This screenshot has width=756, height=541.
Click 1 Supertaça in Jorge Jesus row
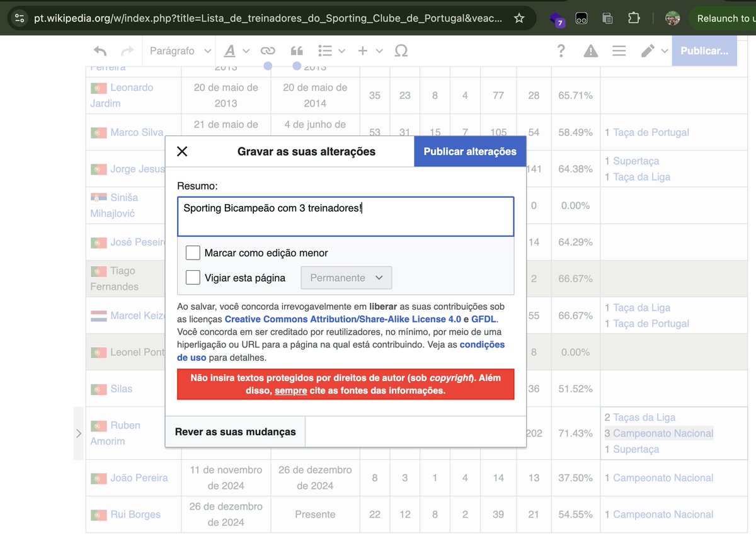click(x=632, y=161)
